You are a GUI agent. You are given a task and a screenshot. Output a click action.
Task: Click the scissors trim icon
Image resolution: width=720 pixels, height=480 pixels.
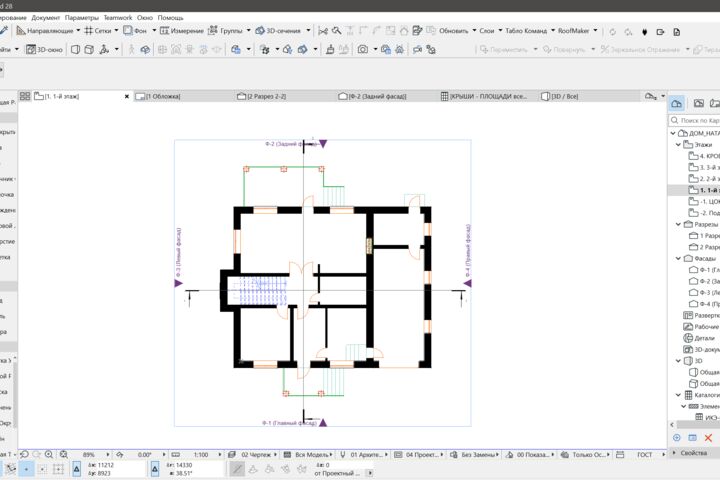(x=323, y=31)
